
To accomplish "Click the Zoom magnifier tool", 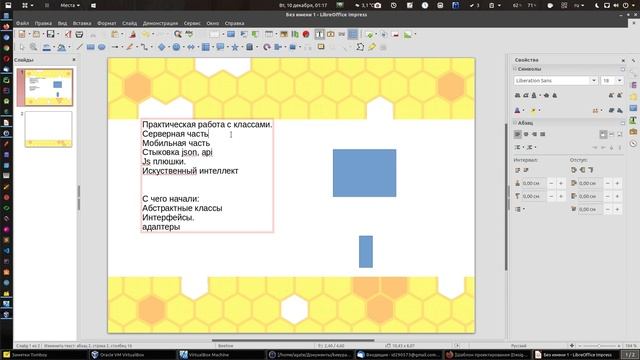I will (x=33, y=47).
